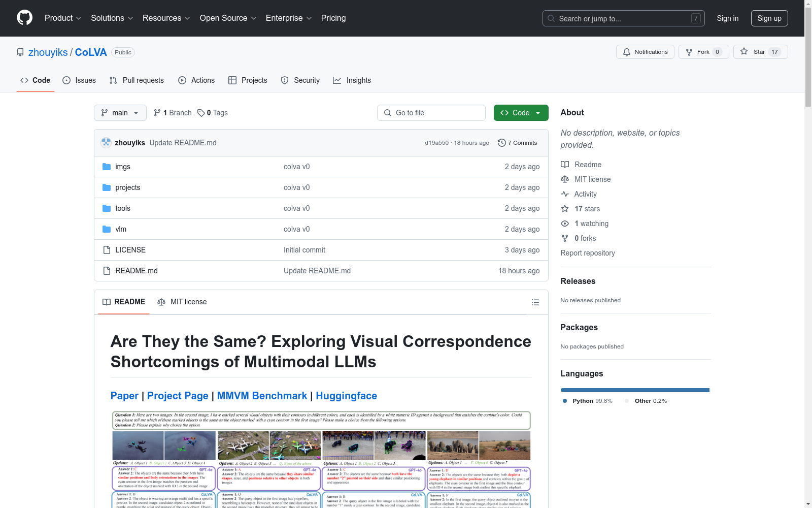
Task: Open the MIT license tab
Action: [x=182, y=302]
